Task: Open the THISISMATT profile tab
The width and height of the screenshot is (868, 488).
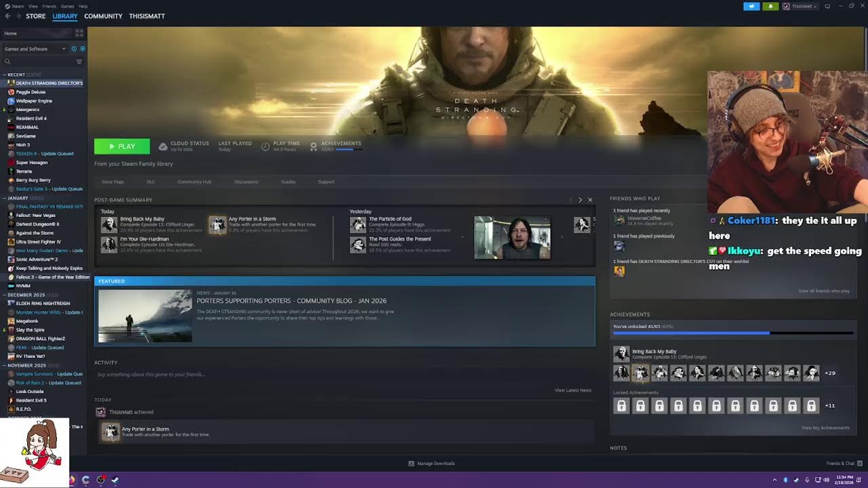Action: [x=147, y=16]
